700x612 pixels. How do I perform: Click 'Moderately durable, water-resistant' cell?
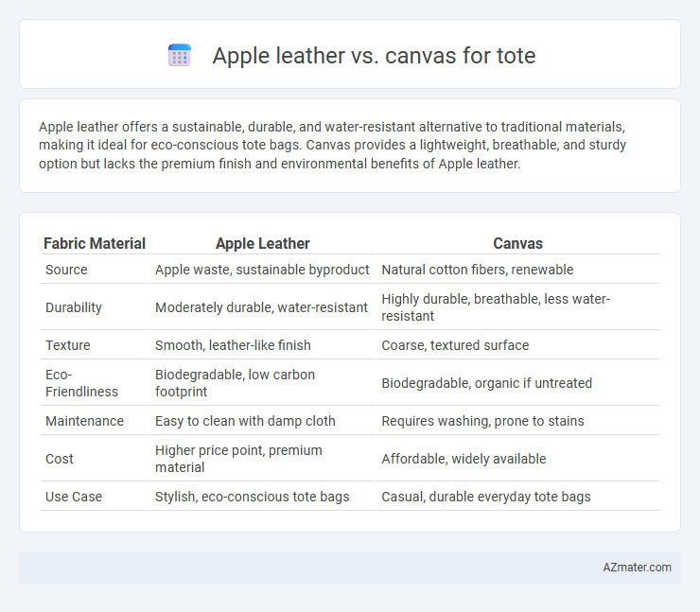(263, 307)
